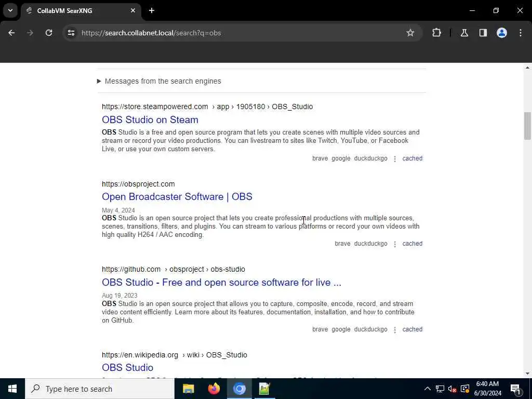Click brave tag on GitHub result
Image resolution: width=532 pixels, height=399 pixels.
(320, 329)
